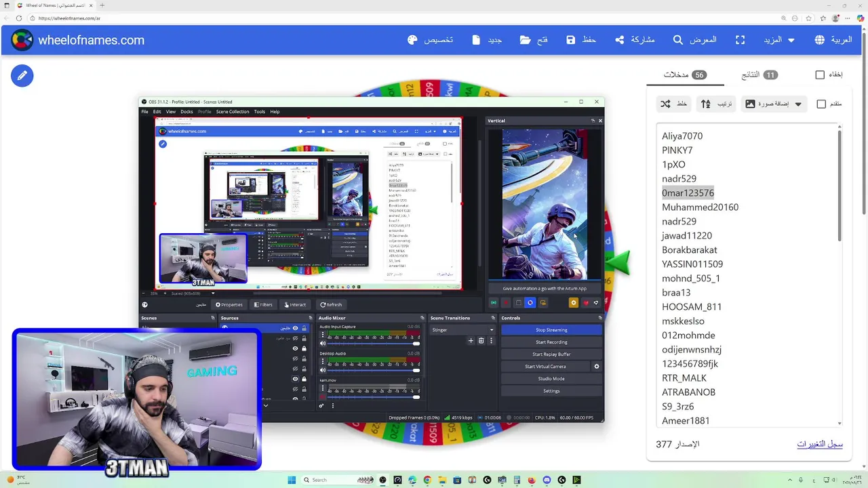The image size is (868, 488).
Task: Click the save disk icon (حفظ)
Action: (x=571, y=40)
